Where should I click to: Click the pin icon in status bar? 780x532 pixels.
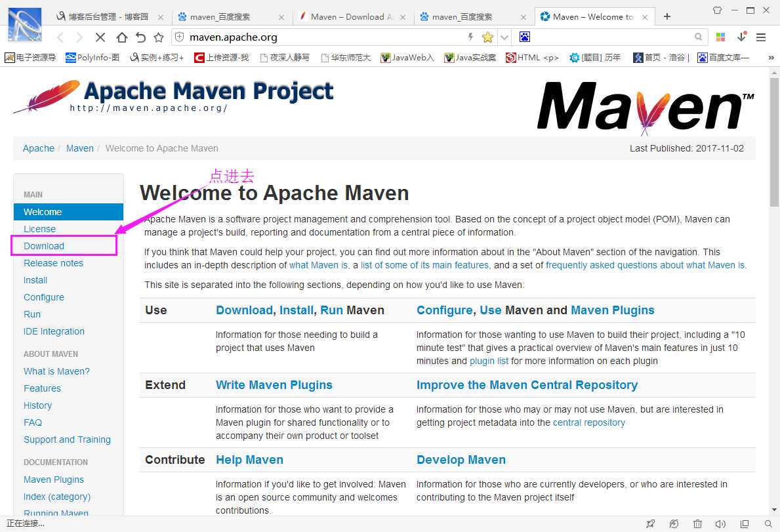(x=650, y=523)
